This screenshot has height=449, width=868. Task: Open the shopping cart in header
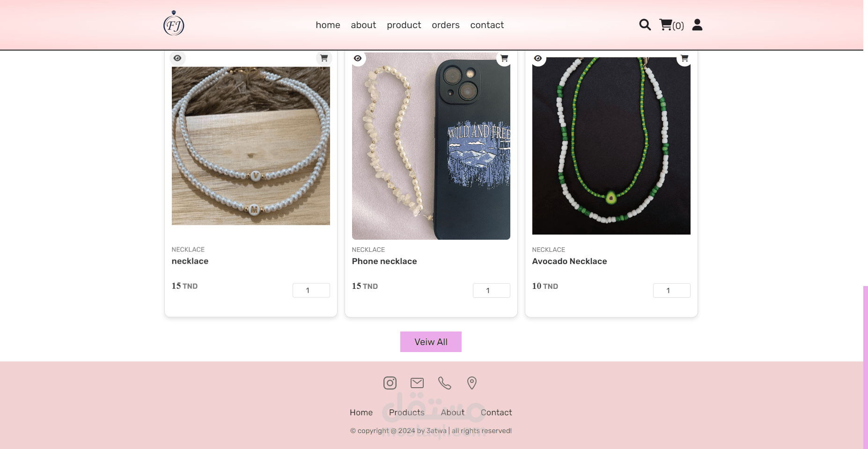pyautogui.click(x=671, y=25)
